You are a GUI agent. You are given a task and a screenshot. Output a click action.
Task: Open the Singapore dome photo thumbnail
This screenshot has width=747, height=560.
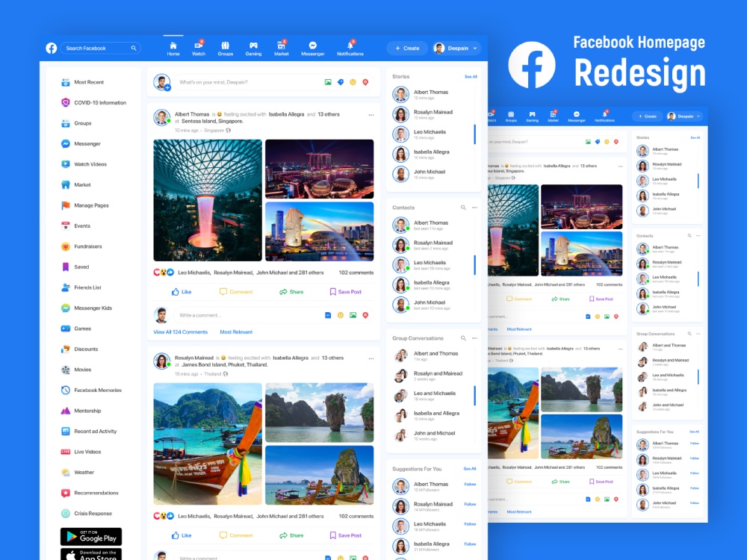(x=208, y=200)
